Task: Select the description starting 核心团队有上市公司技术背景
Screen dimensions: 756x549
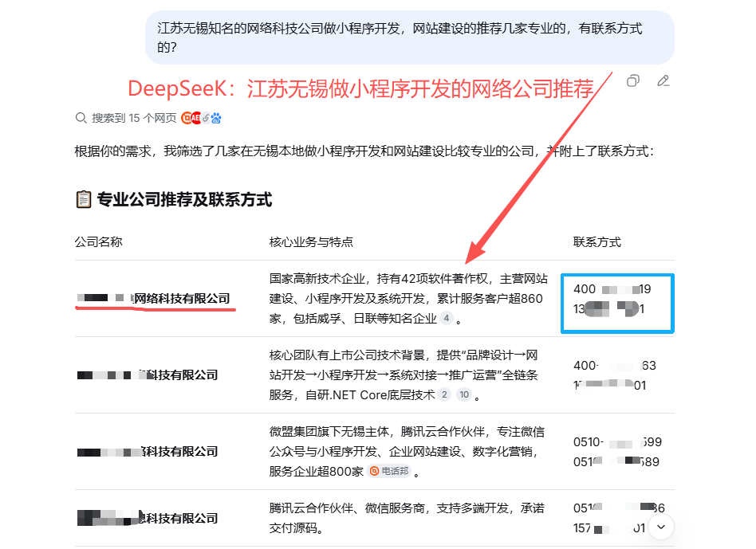Action: coord(404,374)
